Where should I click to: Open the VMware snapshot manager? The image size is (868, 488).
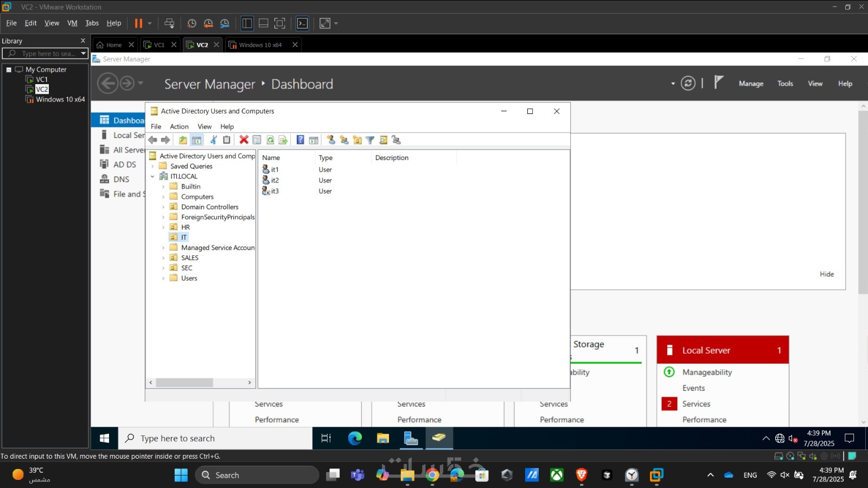click(225, 23)
